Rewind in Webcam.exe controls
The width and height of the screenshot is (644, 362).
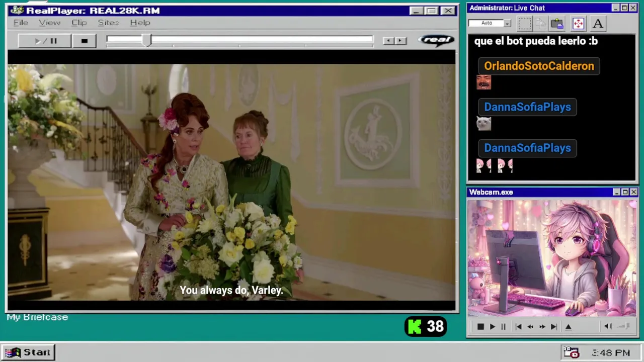[530, 327]
